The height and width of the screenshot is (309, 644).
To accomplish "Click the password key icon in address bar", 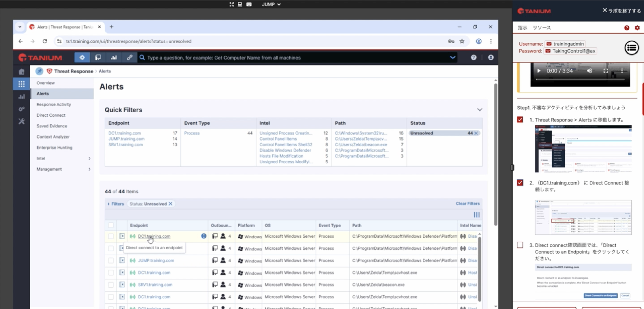I will tap(451, 41).
